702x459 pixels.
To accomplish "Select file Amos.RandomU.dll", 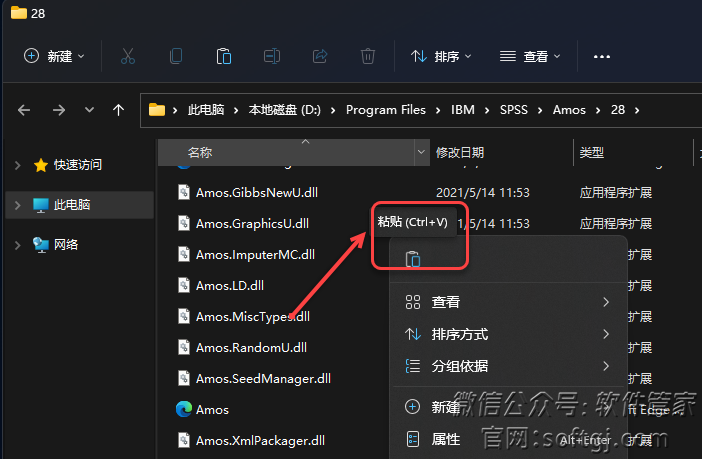I will point(251,347).
